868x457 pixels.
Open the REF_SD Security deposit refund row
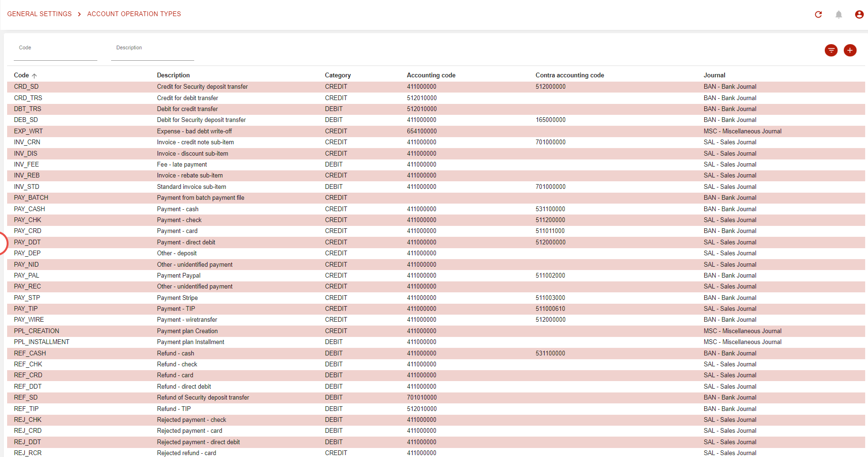pos(26,398)
